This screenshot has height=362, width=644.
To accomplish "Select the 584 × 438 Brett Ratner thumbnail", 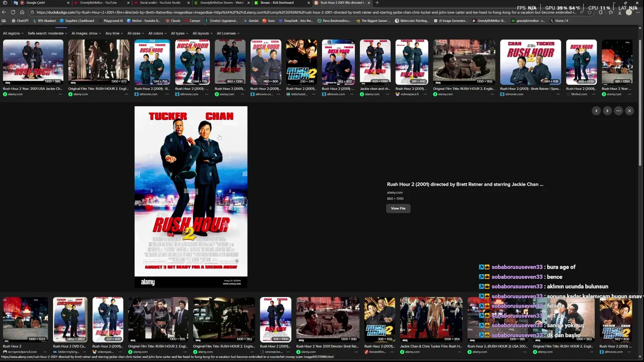I will tap(530, 62).
